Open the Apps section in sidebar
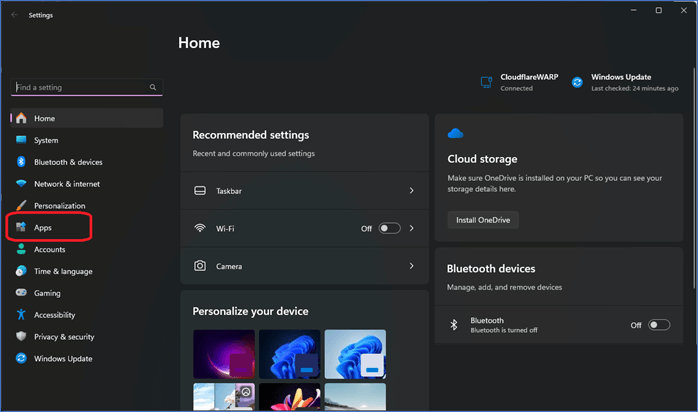 point(43,228)
